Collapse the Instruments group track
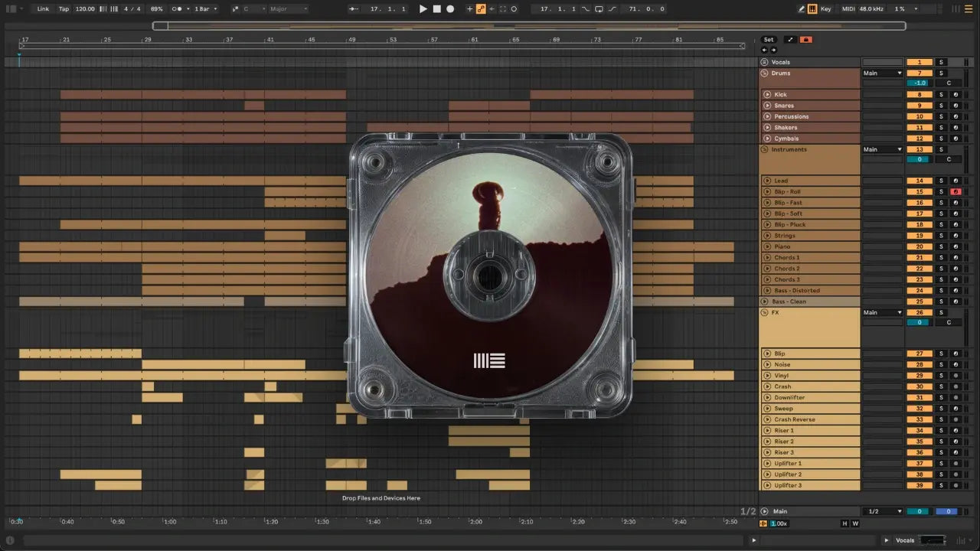Image resolution: width=980 pixels, height=551 pixels. pos(764,150)
